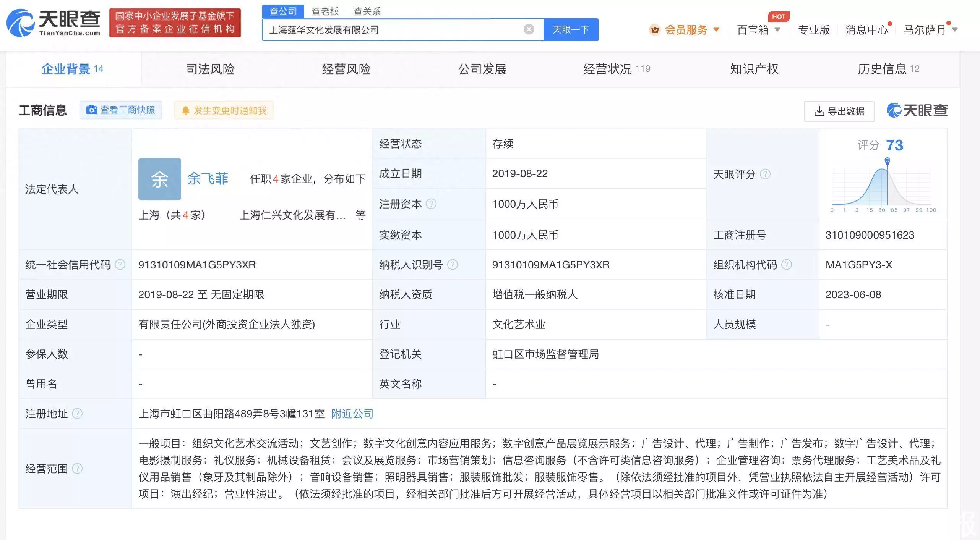The image size is (980, 540).
Task: Click the bell icon in 发生变更时通知我
Action: (185, 111)
